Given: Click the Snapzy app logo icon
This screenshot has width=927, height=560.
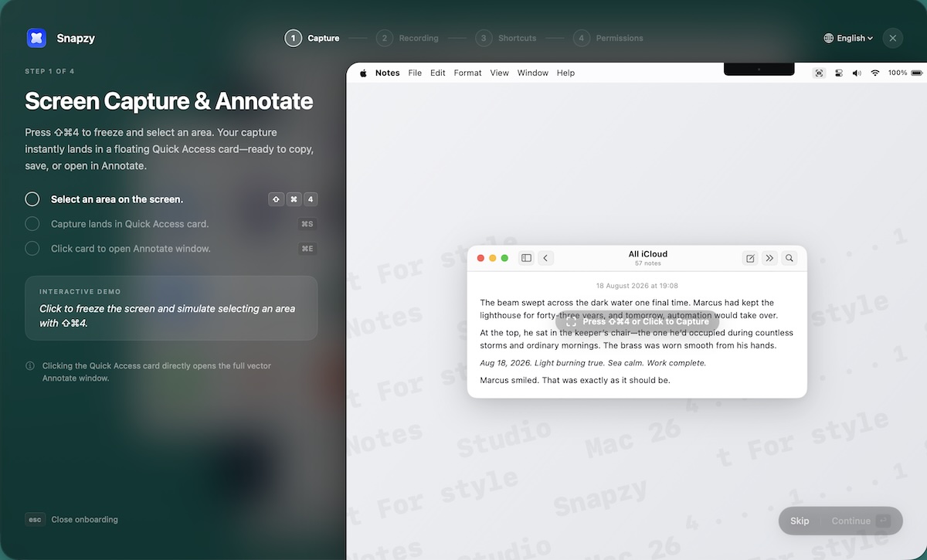Looking at the screenshot, I should (36, 38).
